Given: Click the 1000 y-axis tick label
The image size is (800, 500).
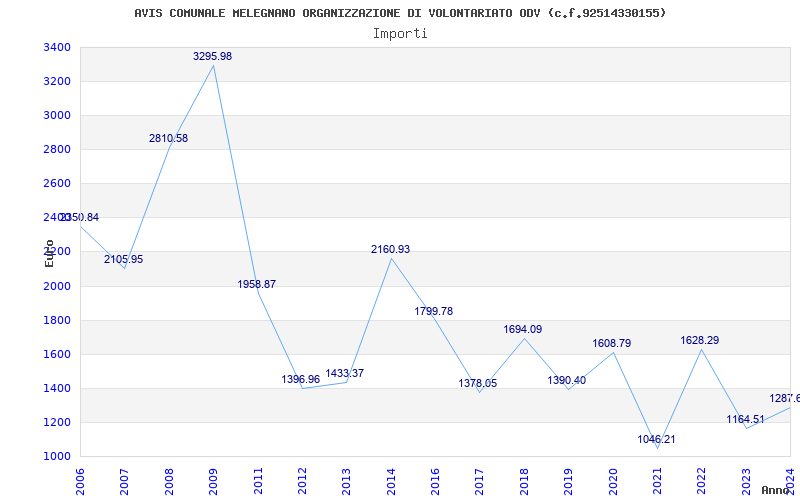Looking at the screenshot, I should [57, 457].
